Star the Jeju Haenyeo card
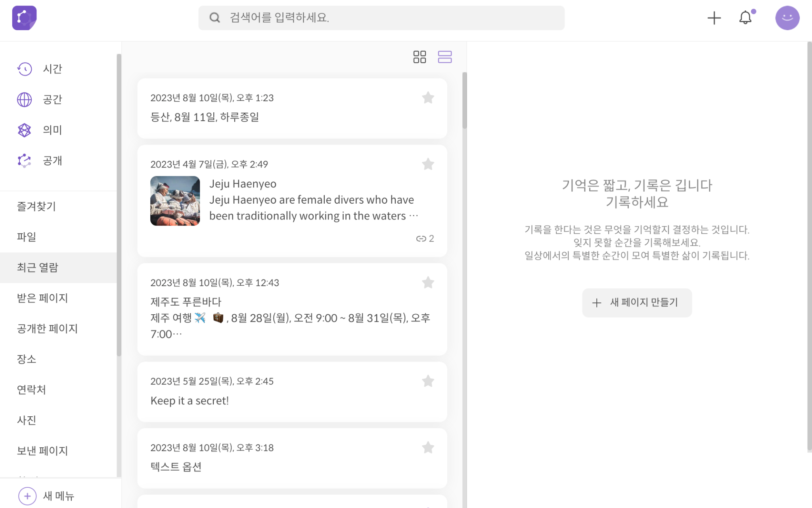 (428, 164)
